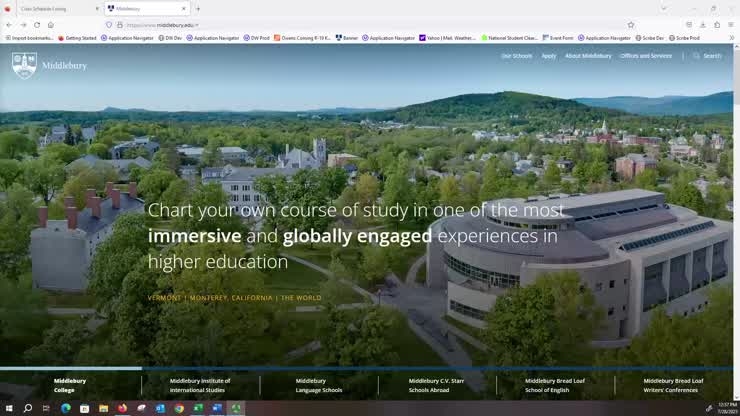
Task: Select Middlebury Institute of International Studies
Action: (x=200, y=385)
